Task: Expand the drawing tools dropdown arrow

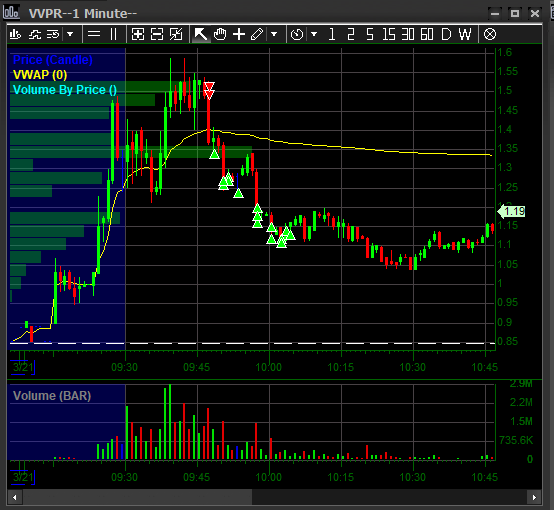Action: pyautogui.click(x=273, y=34)
